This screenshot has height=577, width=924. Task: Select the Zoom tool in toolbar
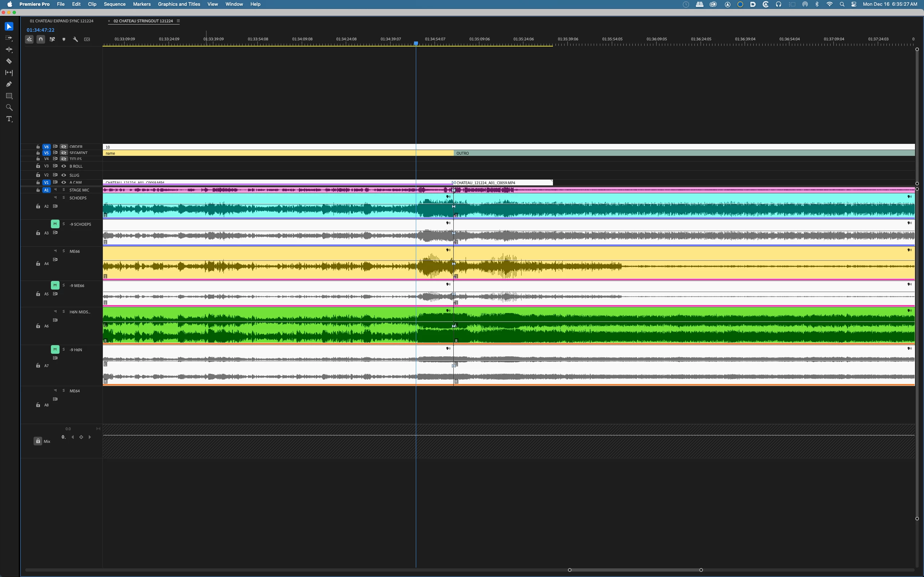point(9,107)
